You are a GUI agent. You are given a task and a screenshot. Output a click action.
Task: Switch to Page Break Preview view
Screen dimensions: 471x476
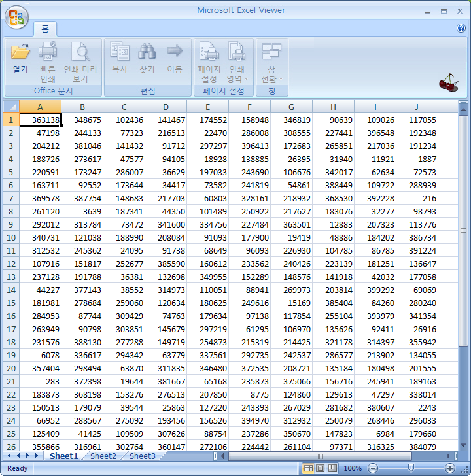[x=332, y=468]
